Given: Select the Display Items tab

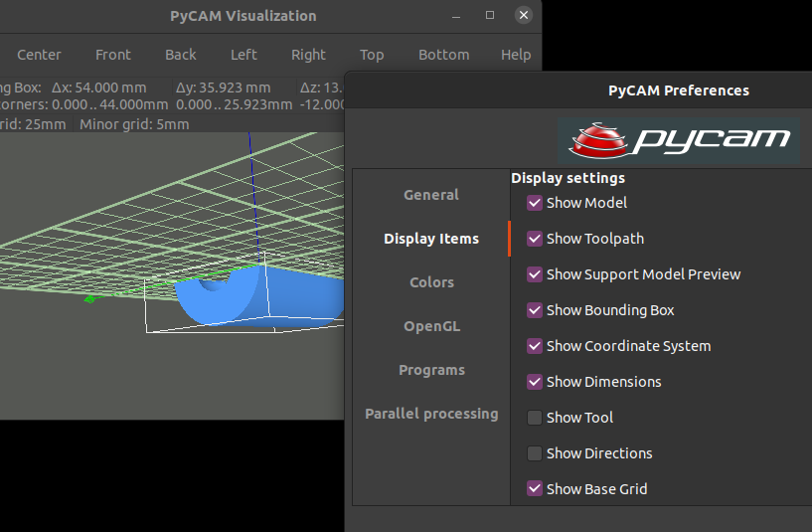Looking at the screenshot, I should tap(431, 239).
